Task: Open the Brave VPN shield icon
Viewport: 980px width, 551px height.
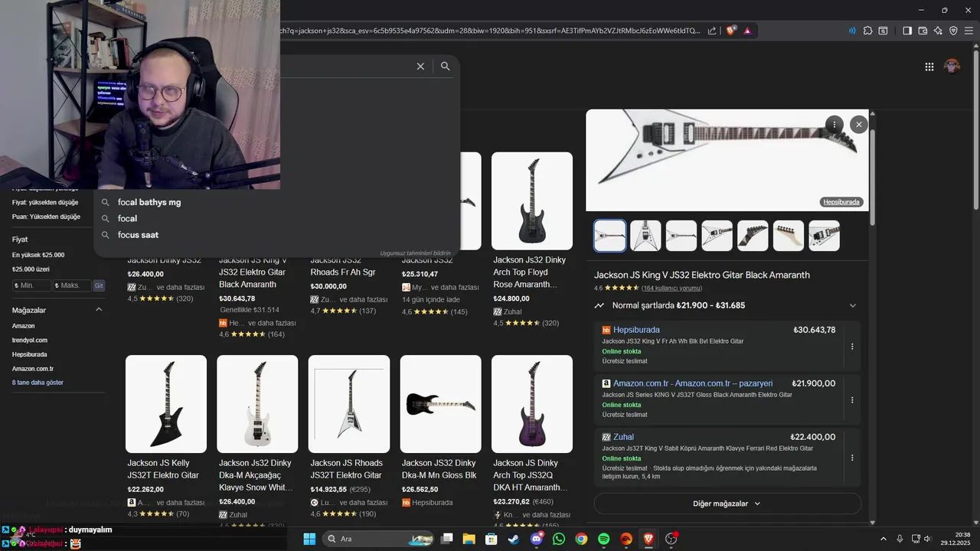Action: tap(953, 31)
